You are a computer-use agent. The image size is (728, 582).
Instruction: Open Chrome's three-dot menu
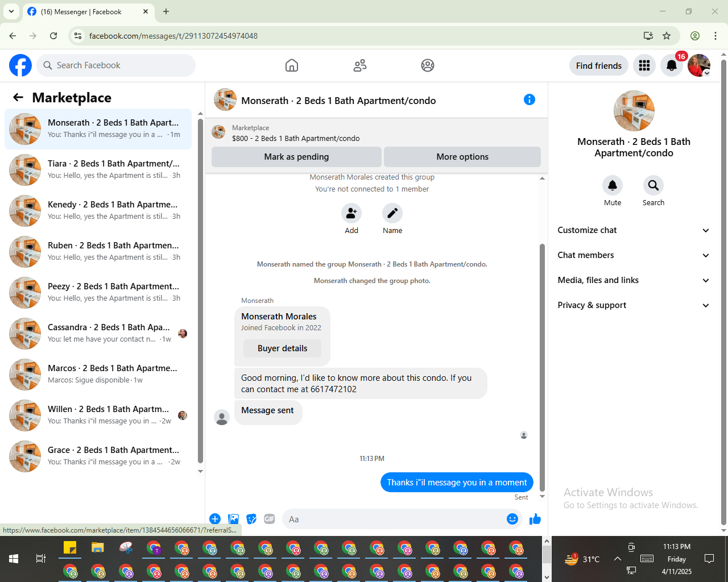715,36
